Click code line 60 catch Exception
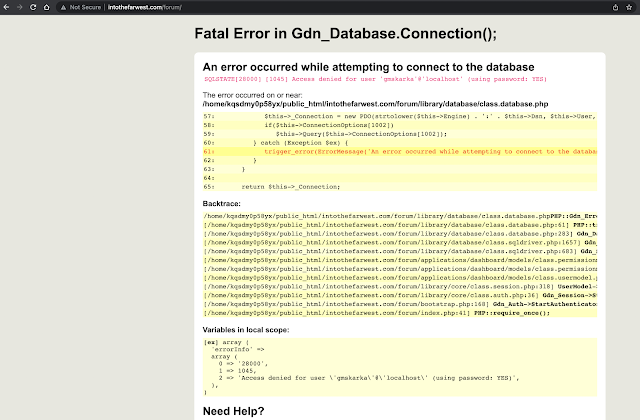Screen dimensions: 640x420 coord(400,143)
